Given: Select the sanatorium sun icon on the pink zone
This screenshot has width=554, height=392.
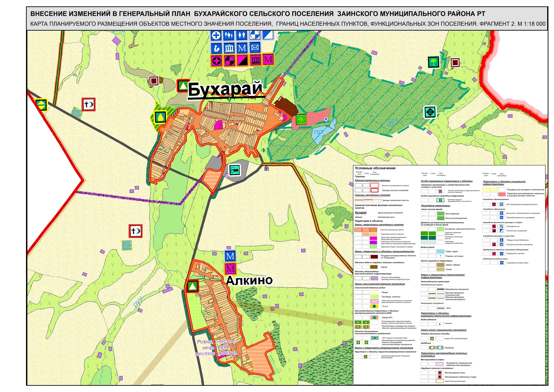Looking at the screenshot, I should pos(301,119).
